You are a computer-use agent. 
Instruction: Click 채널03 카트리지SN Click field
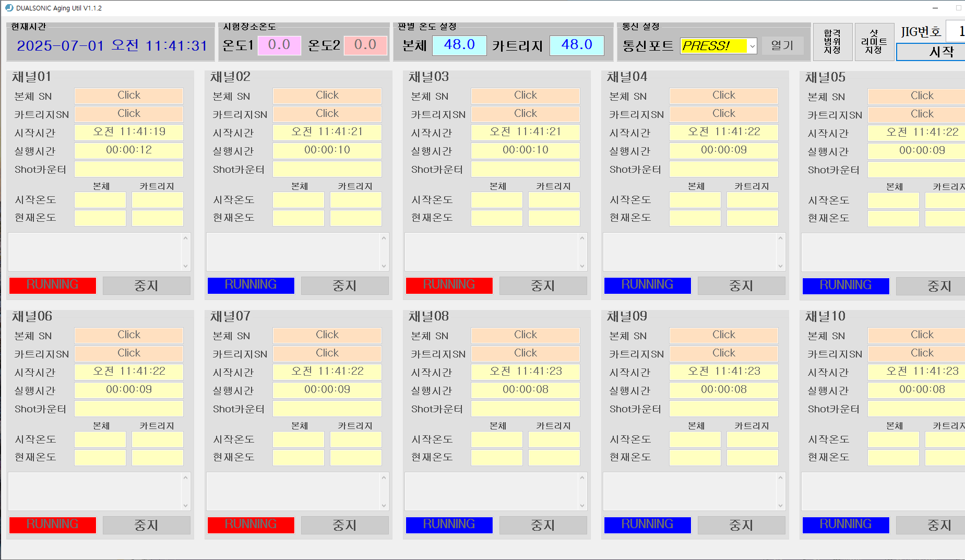click(x=525, y=114)
